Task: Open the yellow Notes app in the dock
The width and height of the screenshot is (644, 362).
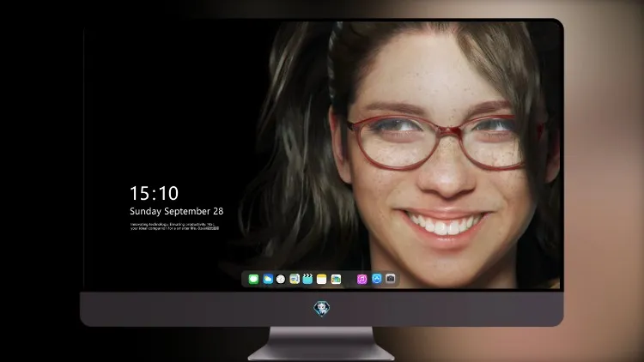Action: (322, 279)
